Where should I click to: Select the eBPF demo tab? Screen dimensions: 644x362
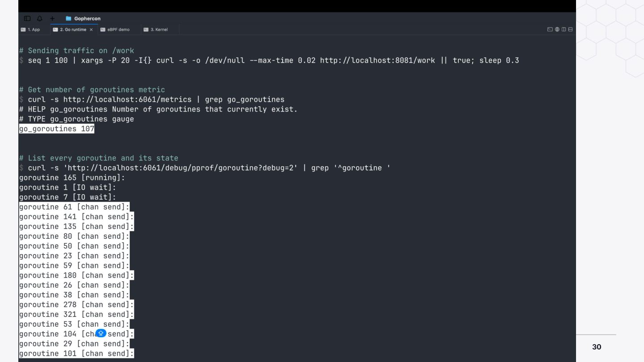tap(115, 29)
